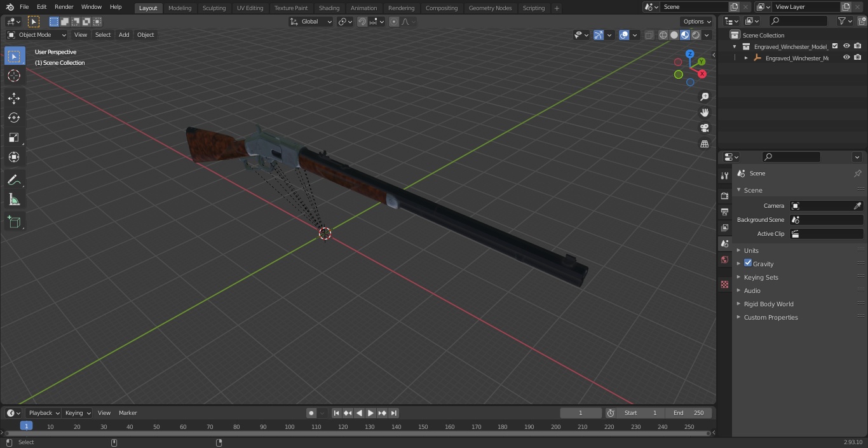Click the Blender logo menu
This screenshot has width=868, height=448.
point(10,7)
